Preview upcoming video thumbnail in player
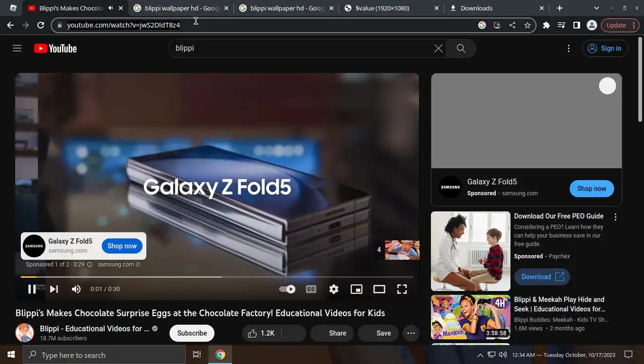 [402, 250]
